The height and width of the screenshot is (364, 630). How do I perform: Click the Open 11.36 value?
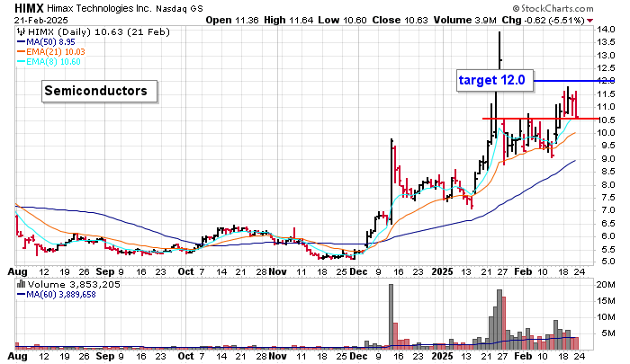[232, 20]
